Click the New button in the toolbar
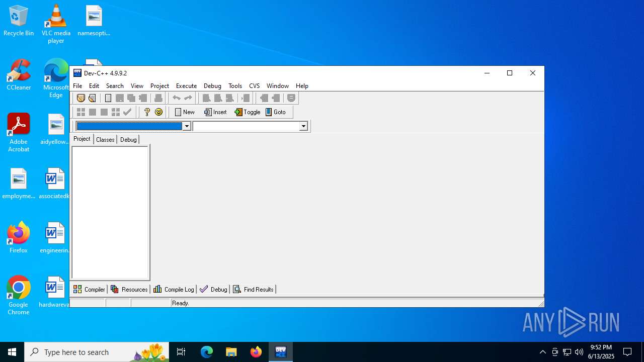Image resolution: width=644 pixels, height=362 pixels. coord(185,112)
